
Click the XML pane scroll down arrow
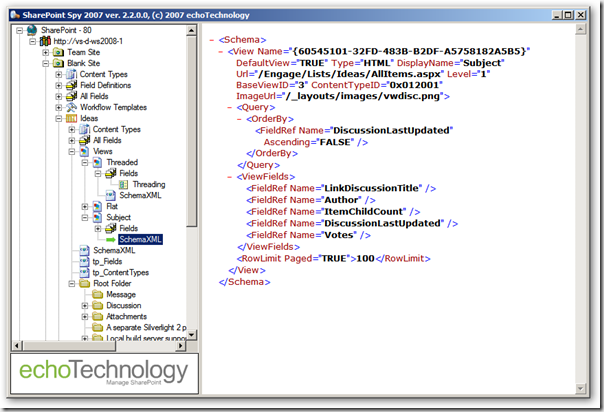pos(581,389)
